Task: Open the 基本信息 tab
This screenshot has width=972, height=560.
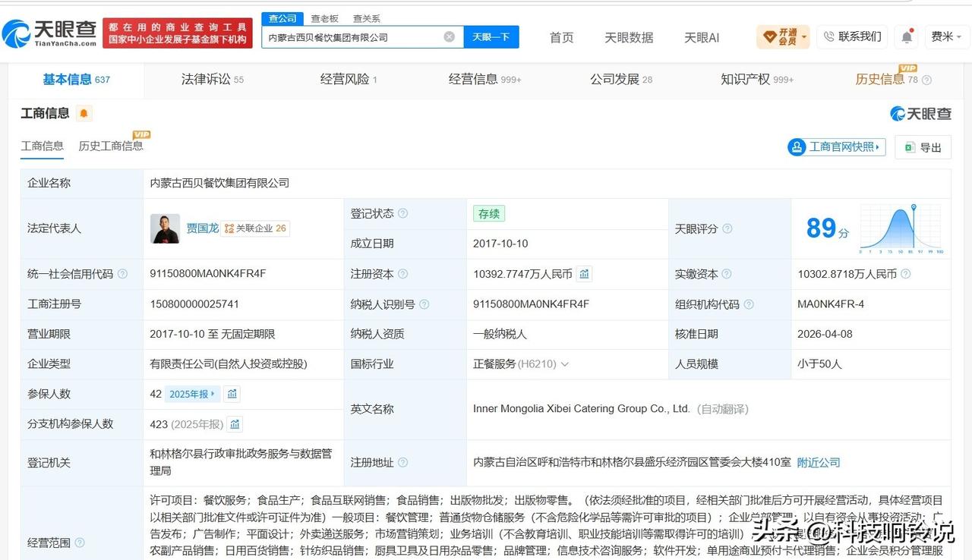Action: (x=76, y=79)
